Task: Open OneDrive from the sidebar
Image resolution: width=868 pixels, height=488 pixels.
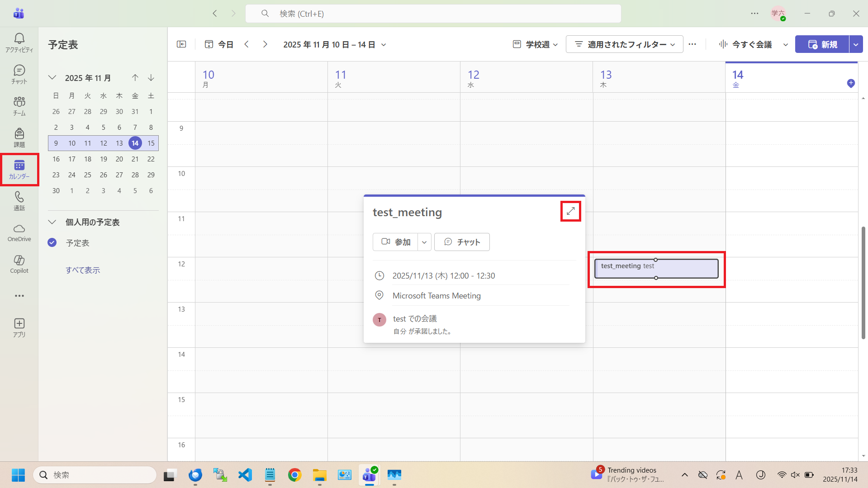Action: point(19,232)
